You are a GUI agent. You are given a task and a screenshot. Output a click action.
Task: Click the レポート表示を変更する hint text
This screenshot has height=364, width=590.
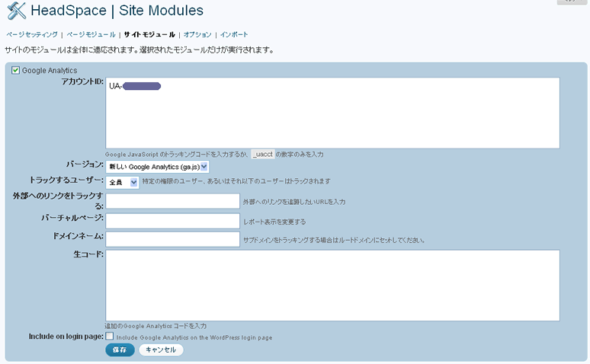tap(274, 222)
